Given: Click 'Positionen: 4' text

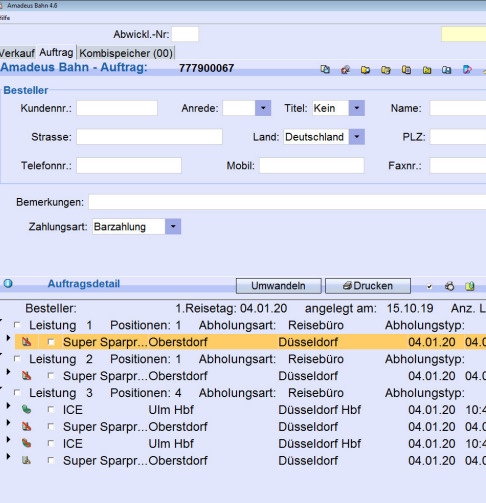Looking at the screenshot, I should point(146,393).
